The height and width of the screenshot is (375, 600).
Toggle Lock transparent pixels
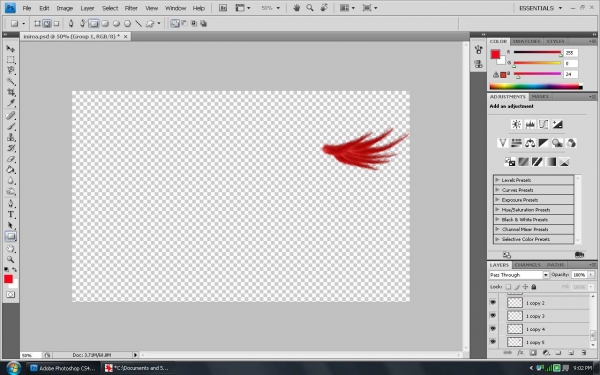508,287
